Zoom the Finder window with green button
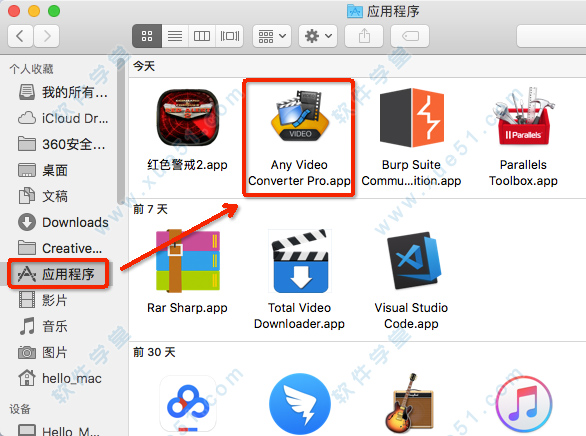 click(x=54, y=11)
